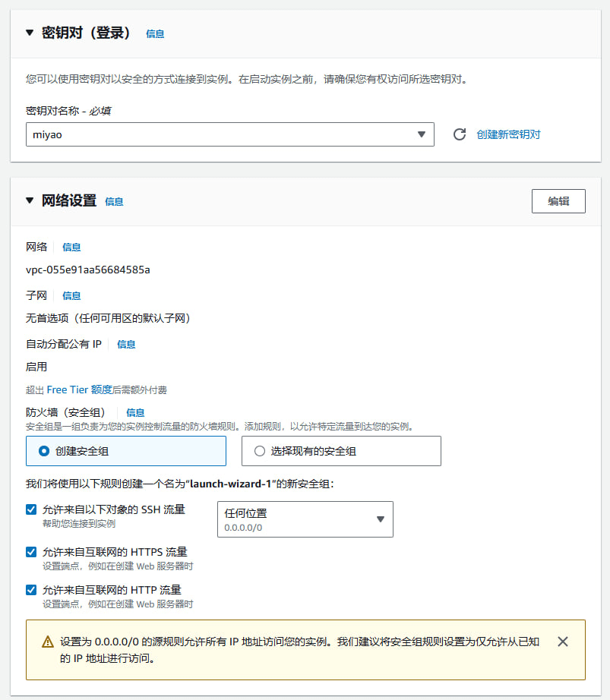Select the 创建安全组 radio option
This screenshot has width=610, height=700.
tap(43, 451)
